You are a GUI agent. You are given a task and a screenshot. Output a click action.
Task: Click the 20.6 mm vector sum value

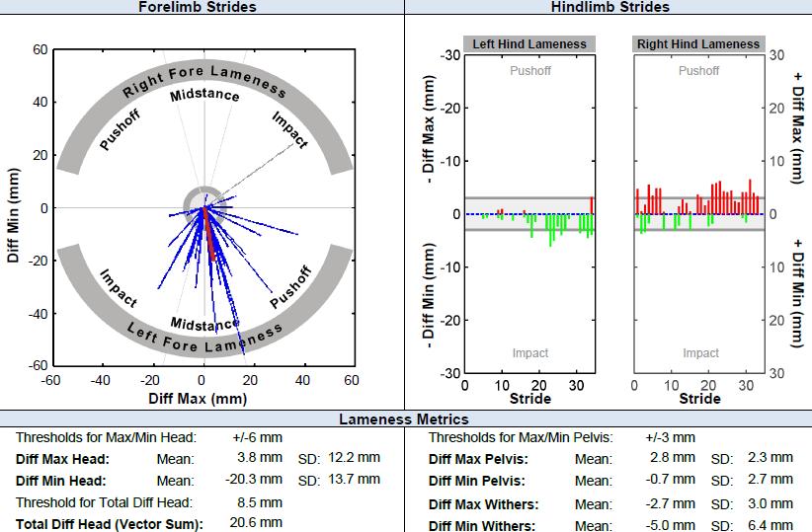256,523
